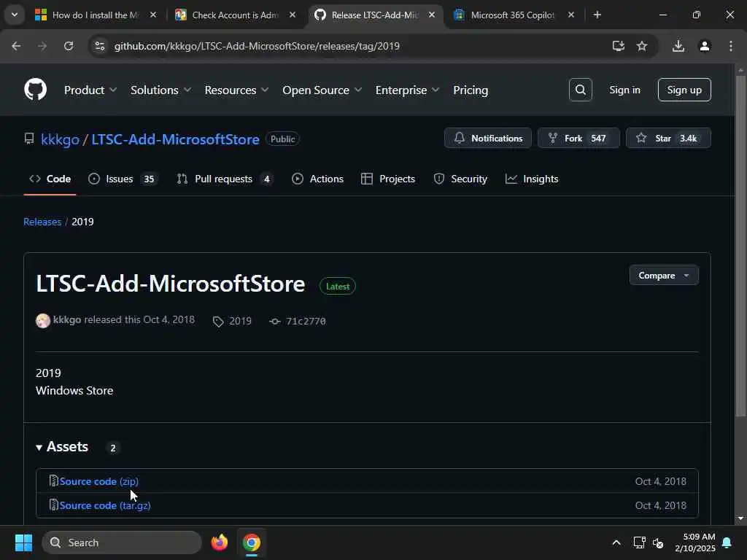
Task: Open the Projects tab
Action: click(x=388, y=179)
